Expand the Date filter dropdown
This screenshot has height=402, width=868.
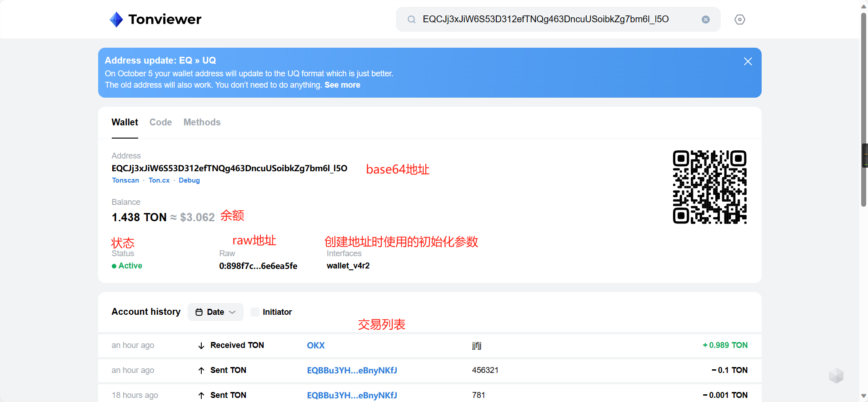tap(232, 312)
